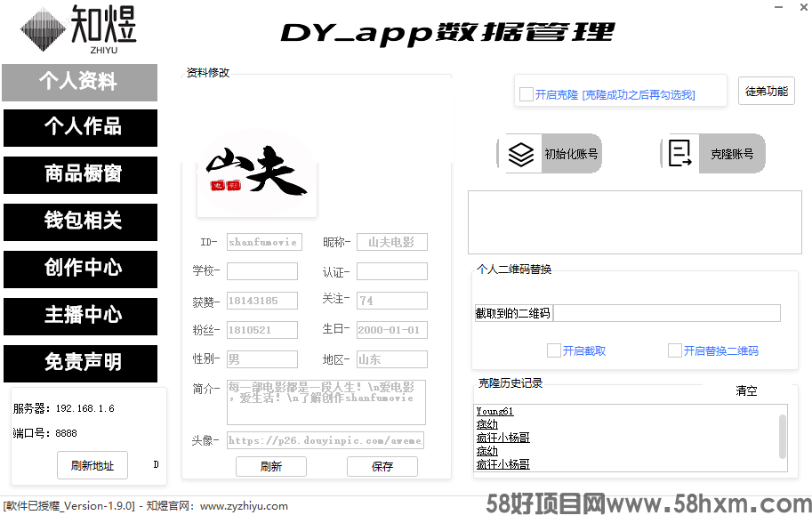Toggle the 开启替换二维码 checkbox
Viewport: 812px width, 515px height.
point(675,350)
